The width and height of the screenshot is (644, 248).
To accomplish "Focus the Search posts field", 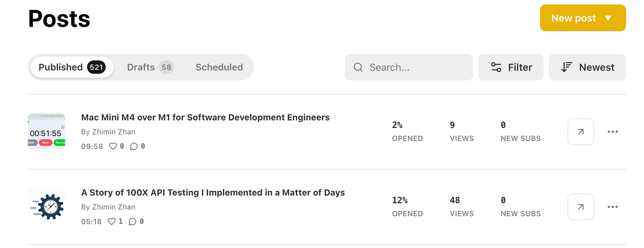I will 409,67.
